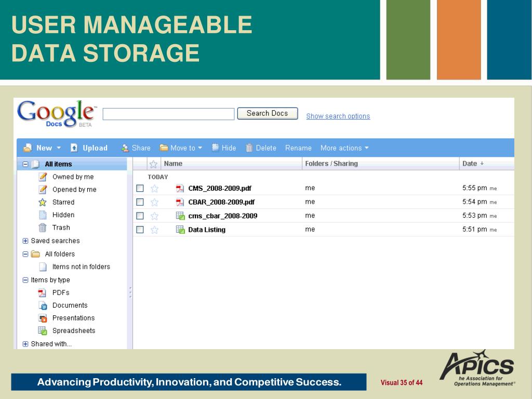Viewport: 532px width, 399px height.
Task: Click the Share person icon
Action: coord(125,148)
